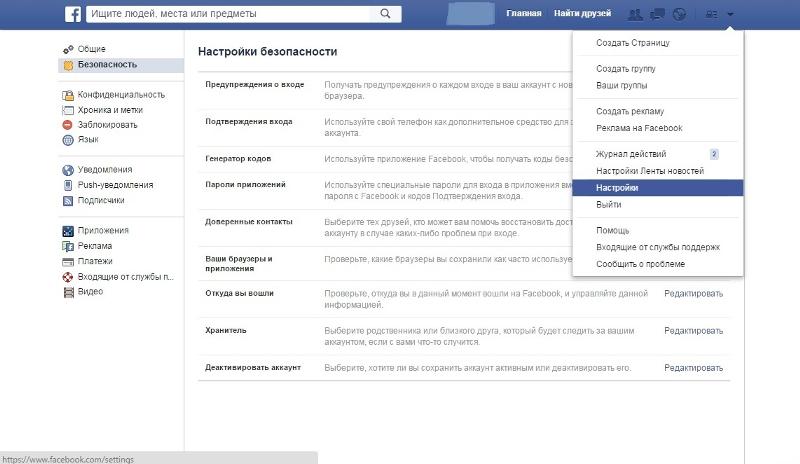
Task: Click Редактировать for Хранитель
Action: 693,331
